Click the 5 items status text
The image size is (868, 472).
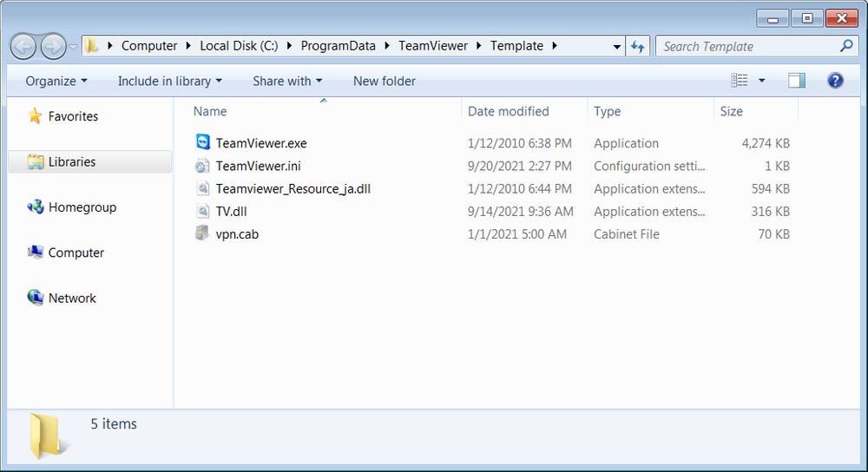[x=114, y=424]
